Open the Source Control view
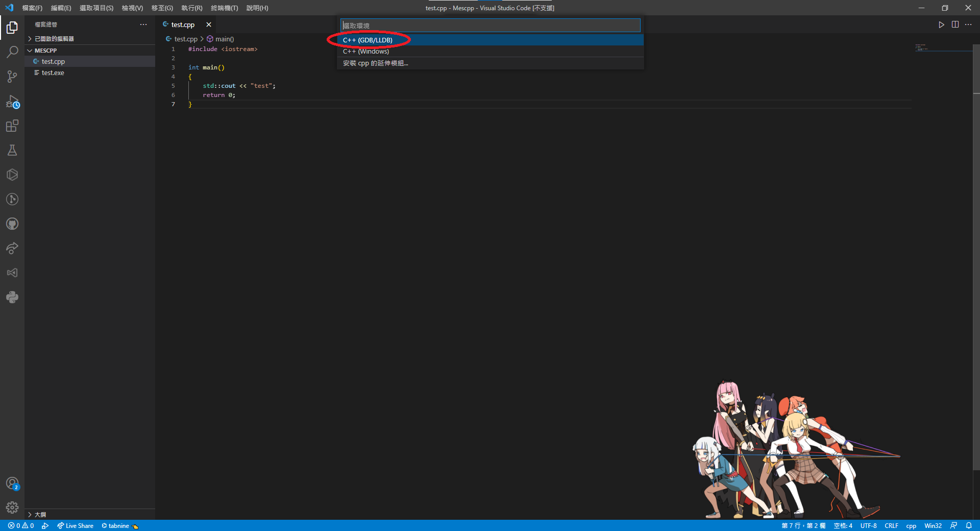The image size is (980, 531). [x=12, y=77]
